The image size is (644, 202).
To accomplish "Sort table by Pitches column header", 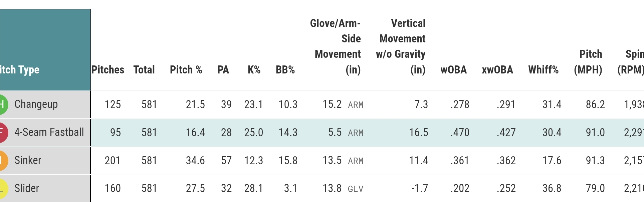I will [x=108, y=70].
